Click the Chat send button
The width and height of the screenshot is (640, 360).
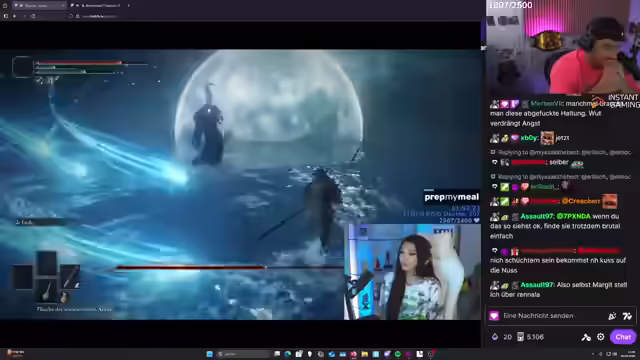[623, 337]
